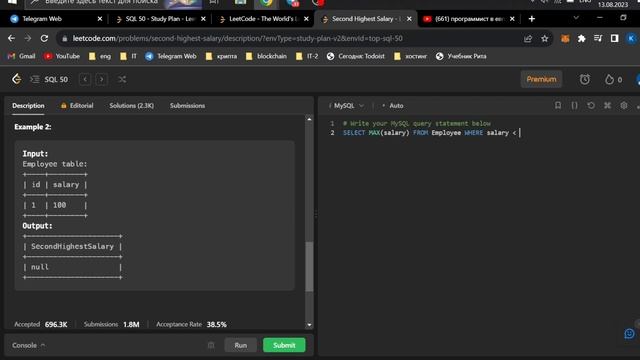Click the Premium button
The width and height of the screenshot is (640, 360).
(x=541, y=79)
